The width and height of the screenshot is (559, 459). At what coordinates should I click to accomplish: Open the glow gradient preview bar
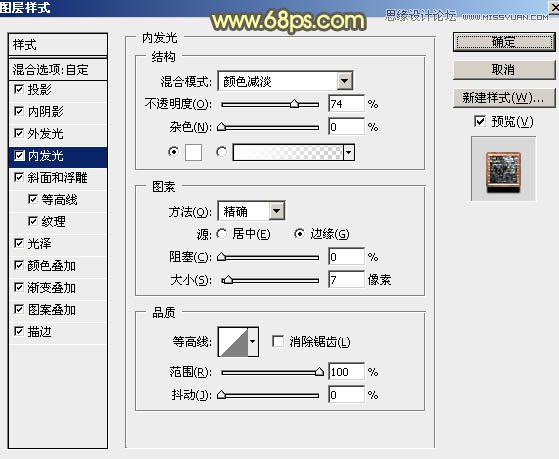coord(288,153)
